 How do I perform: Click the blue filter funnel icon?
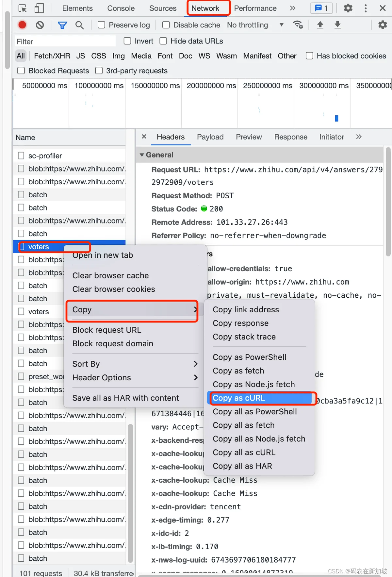[62, 25]
